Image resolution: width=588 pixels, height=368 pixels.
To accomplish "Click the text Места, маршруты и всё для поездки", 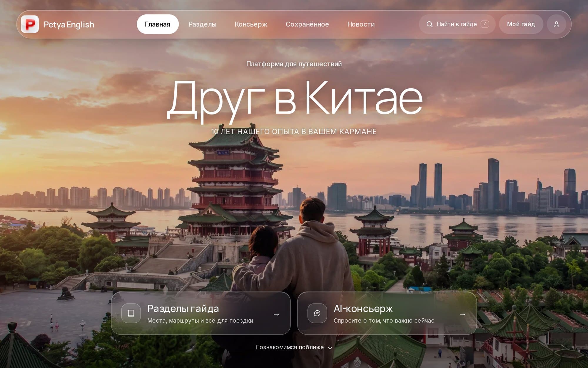I will pos(200,321).
